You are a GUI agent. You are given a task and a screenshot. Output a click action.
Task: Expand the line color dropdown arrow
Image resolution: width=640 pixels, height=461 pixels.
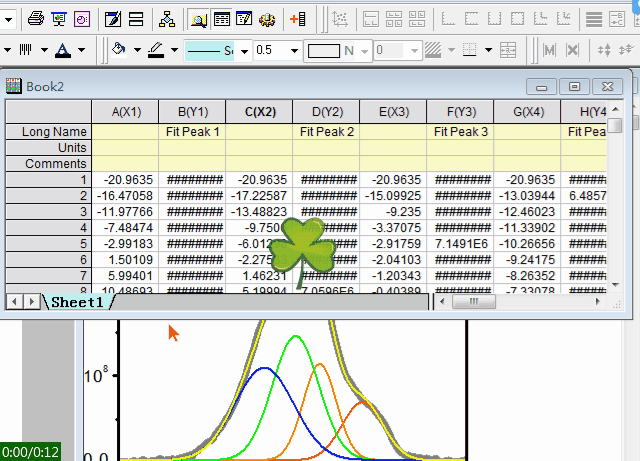(173, 50)
